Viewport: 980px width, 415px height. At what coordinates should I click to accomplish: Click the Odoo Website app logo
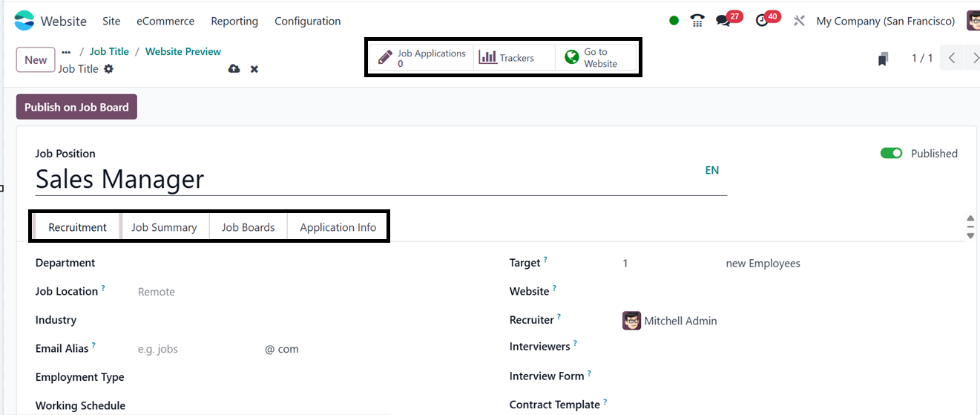tap(24, 21)
